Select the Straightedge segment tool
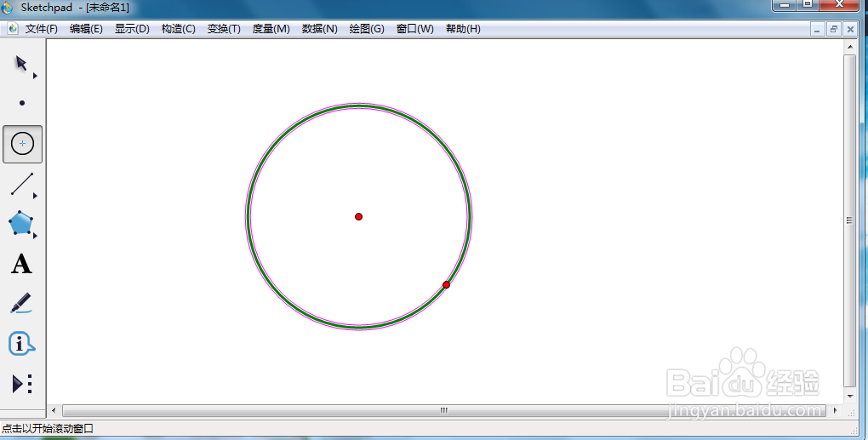The image size is (868, 440). 22,185
